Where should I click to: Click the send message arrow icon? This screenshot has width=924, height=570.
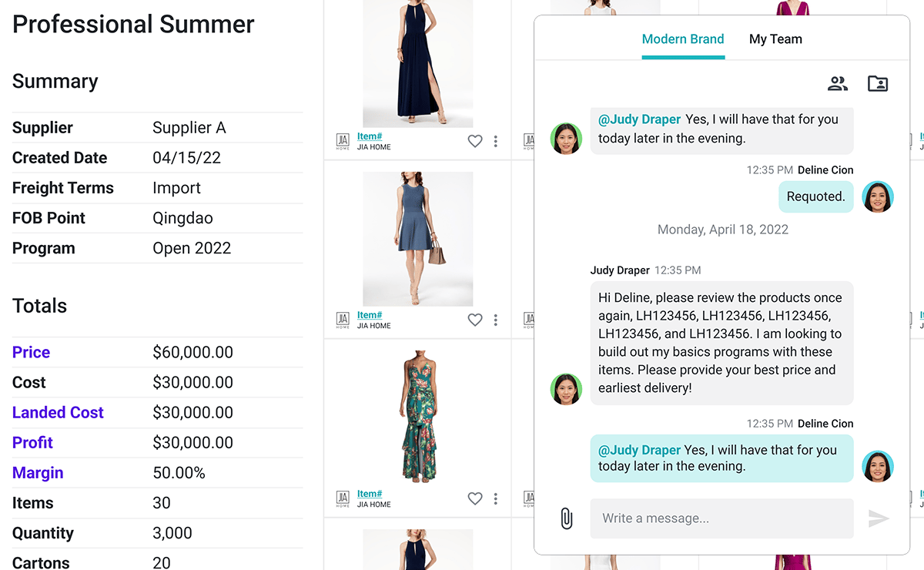tap(879, 518)
